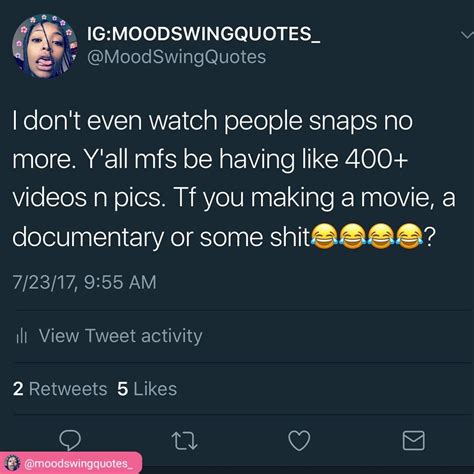This screenshot has width=474, height=474.
Task: Show the 2 Retweets list
Action: point(60,389)
